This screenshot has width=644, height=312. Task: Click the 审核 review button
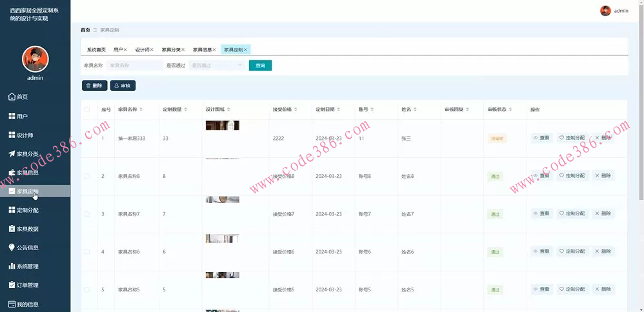pyautogui.click(x=123, y=85)
